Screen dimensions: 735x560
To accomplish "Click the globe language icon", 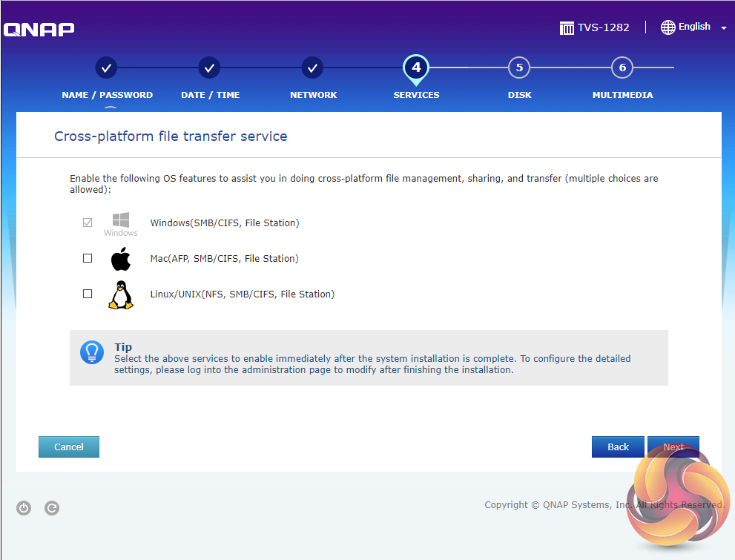I will tap(668, 27).
